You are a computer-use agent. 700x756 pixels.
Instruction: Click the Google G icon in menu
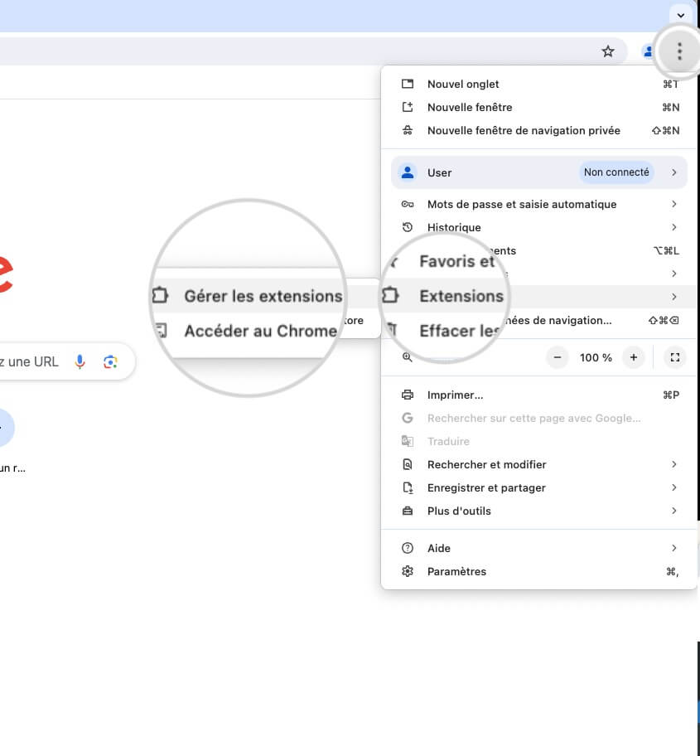[408, 418]
